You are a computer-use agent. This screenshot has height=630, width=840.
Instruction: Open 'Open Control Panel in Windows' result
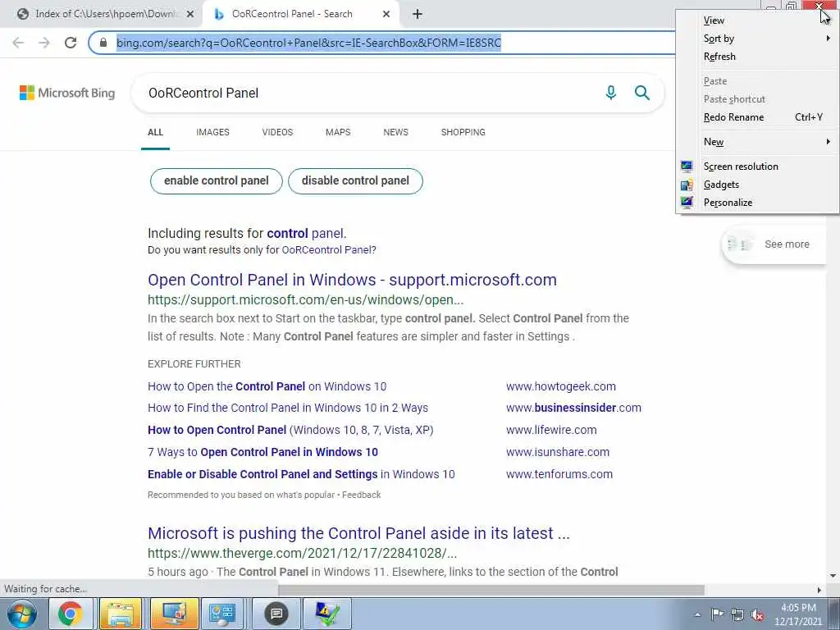(x=352, y=280)
